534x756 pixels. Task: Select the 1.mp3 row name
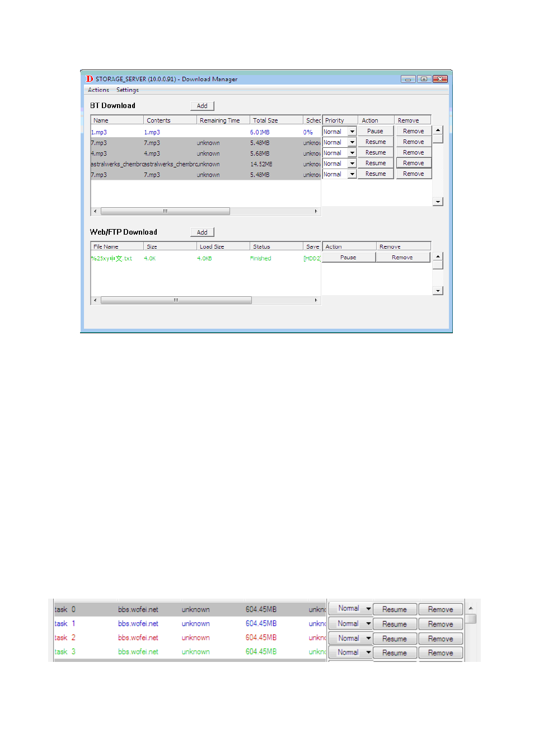[99, 132]
